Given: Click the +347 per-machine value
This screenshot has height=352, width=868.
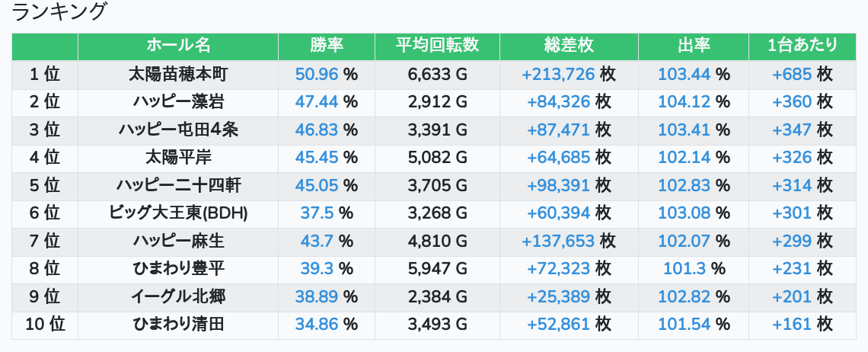Looking at the screenshot, I should pyautogui.click(x=792, y=130).
